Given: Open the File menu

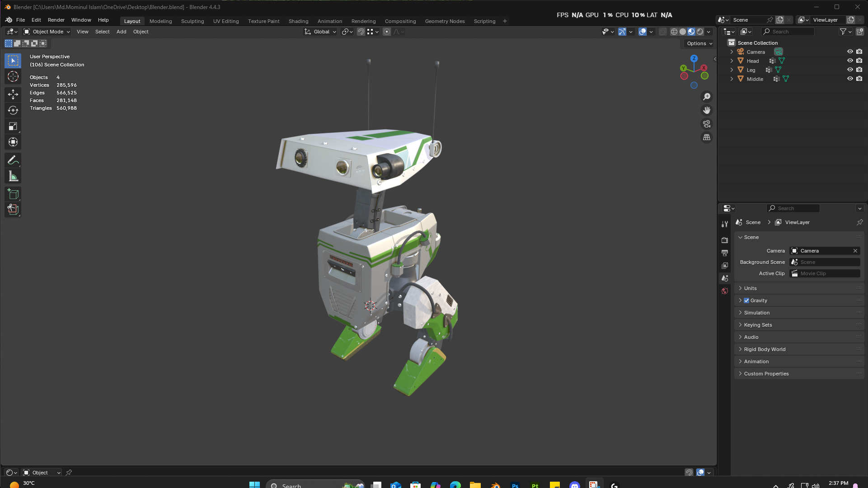Looking at the screenshot, I should (x=20, y=20).
